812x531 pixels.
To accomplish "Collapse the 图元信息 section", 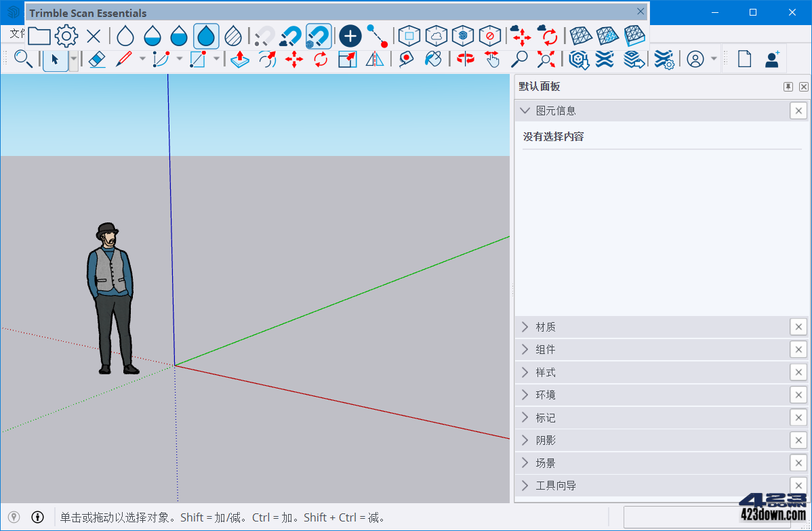I will [x=525, y=110].
